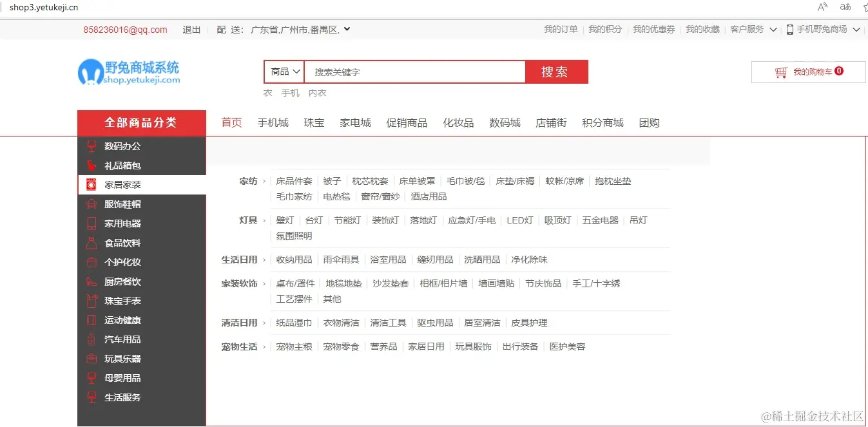The width and height of the screenshot is (868, 427).
Task: Click the browser read aloud icon
Action: tap(822, 7)
